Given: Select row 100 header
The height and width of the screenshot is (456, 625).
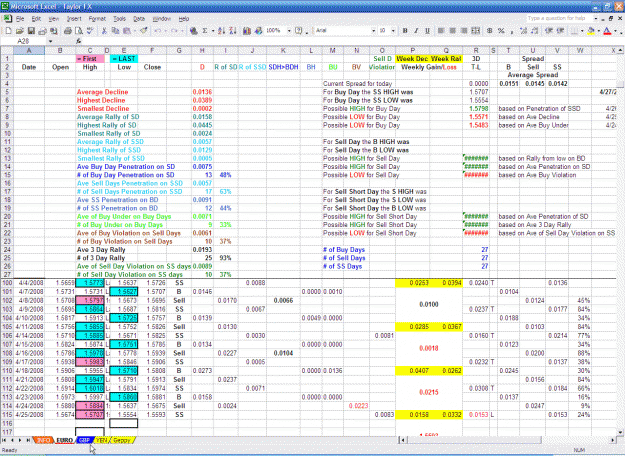Looking at the screenshot, I should tap(7, 283).
